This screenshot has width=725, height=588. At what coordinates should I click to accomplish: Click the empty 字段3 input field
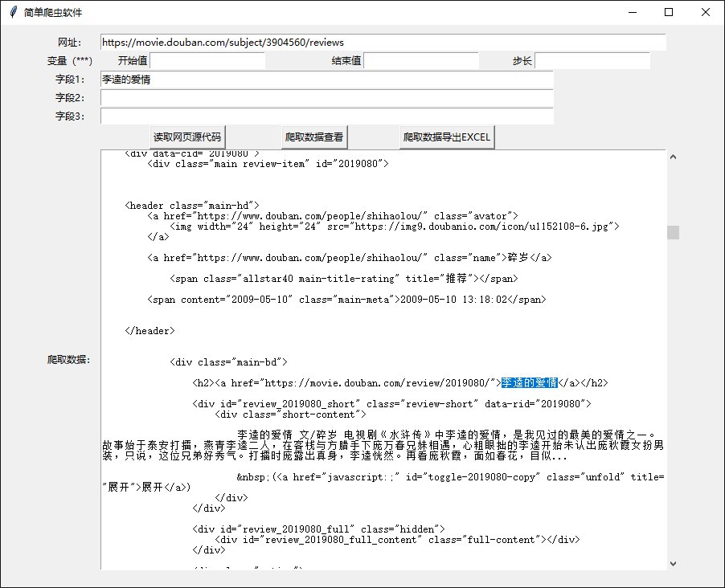(x=326, y=116)
